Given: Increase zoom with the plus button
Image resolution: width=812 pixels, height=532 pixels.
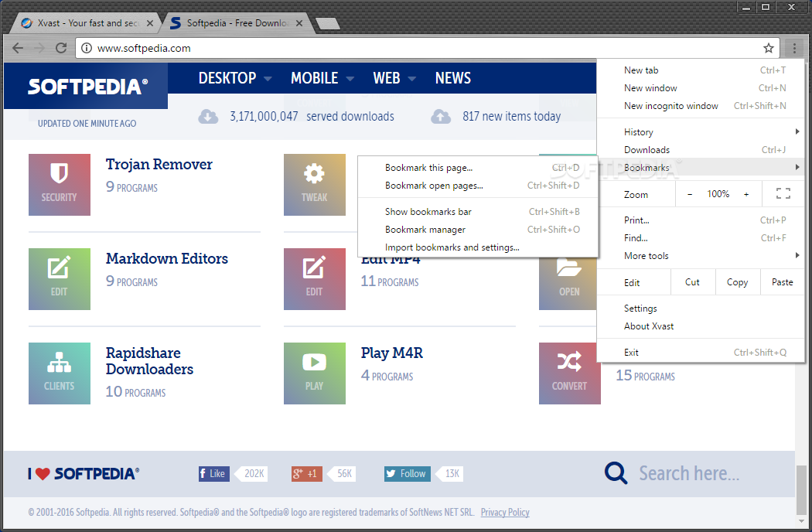Looking at the screenshot, I should (x=746, y=194).
